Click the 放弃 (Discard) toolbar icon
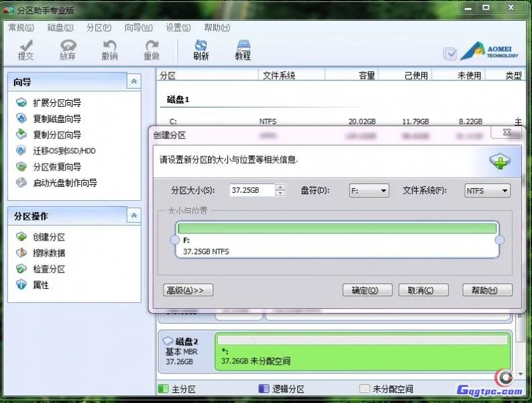 pos(68,50)
